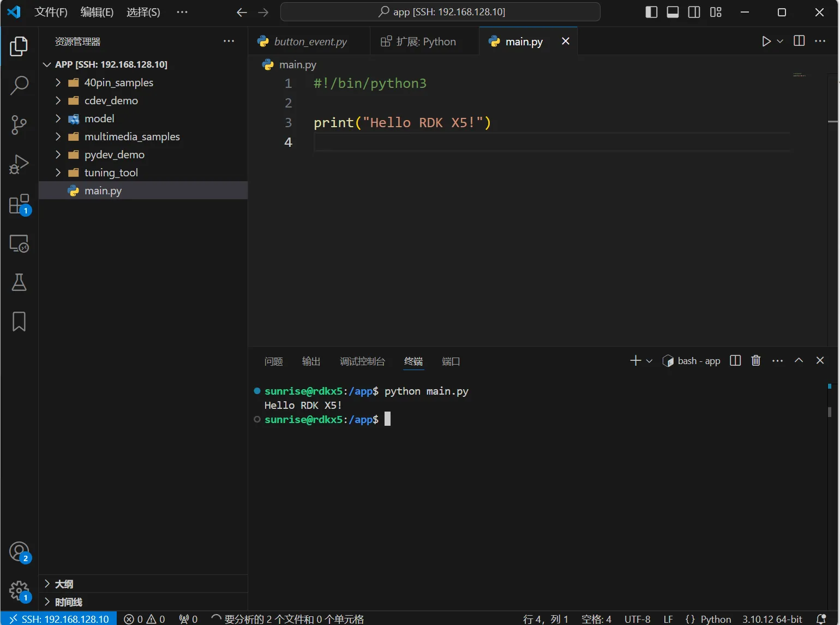Create a new terminal with plus
This screenshot has height=625, width=840.
coord(635,361)
